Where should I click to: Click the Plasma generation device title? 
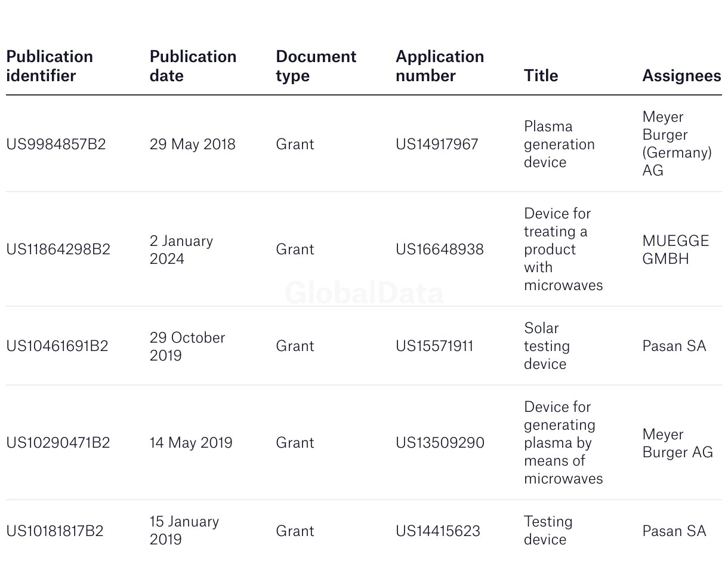[x=559, y=144]
